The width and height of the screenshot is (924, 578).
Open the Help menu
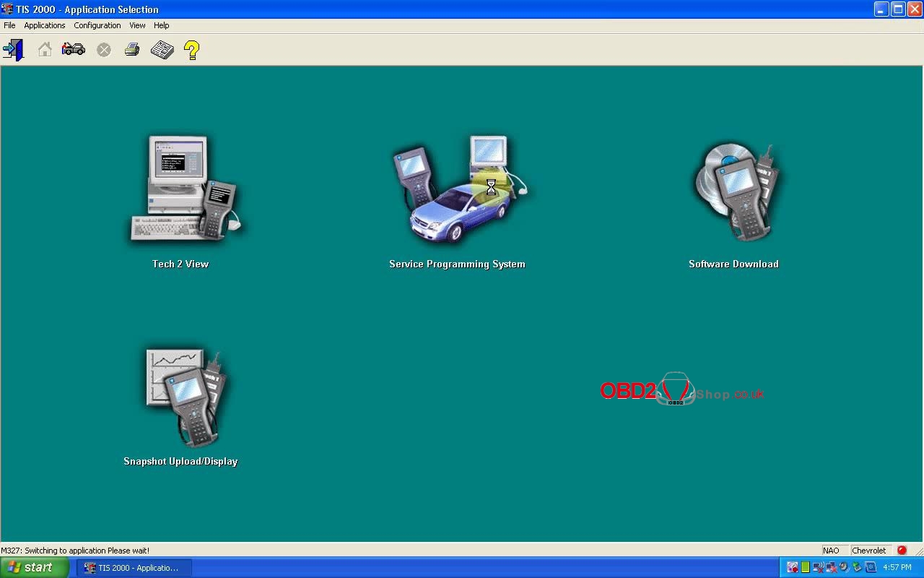pyautogui.click(x=161, y=25)
